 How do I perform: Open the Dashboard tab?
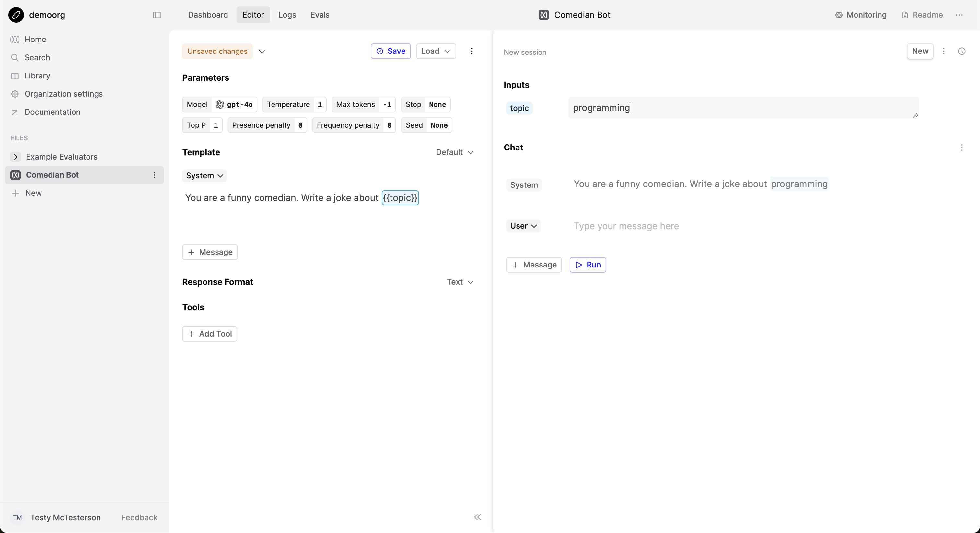[x=208, y=15]
